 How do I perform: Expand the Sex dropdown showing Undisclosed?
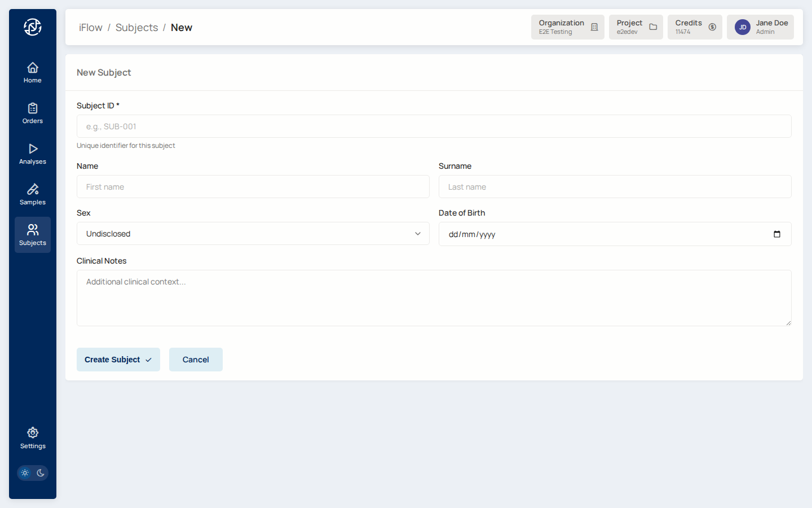click(253, 234)
